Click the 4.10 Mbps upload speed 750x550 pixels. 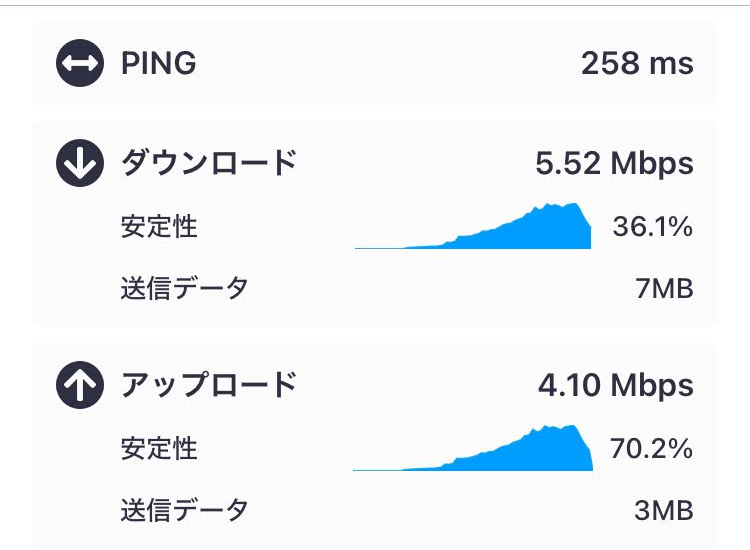click(616, 385)
